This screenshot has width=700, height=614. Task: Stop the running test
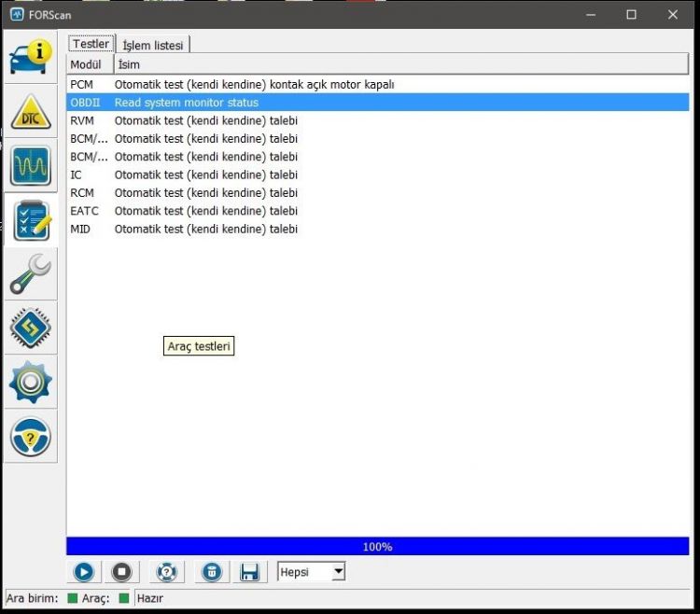point(122,572)
